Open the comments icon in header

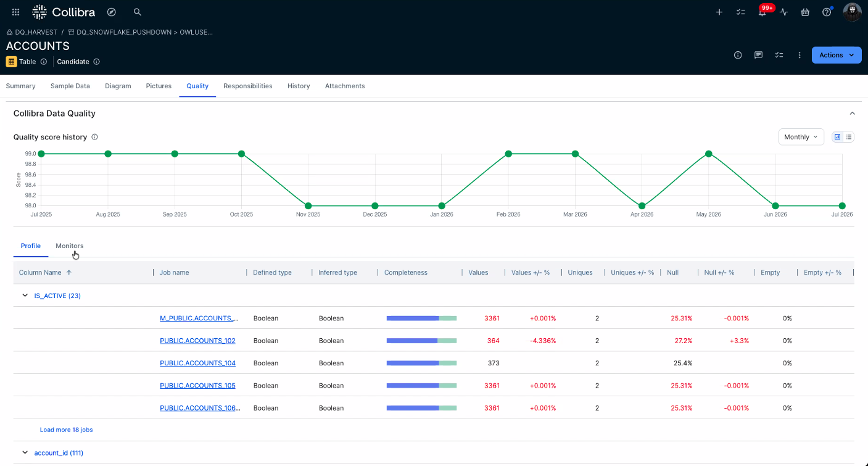click(x=758, y=55)
